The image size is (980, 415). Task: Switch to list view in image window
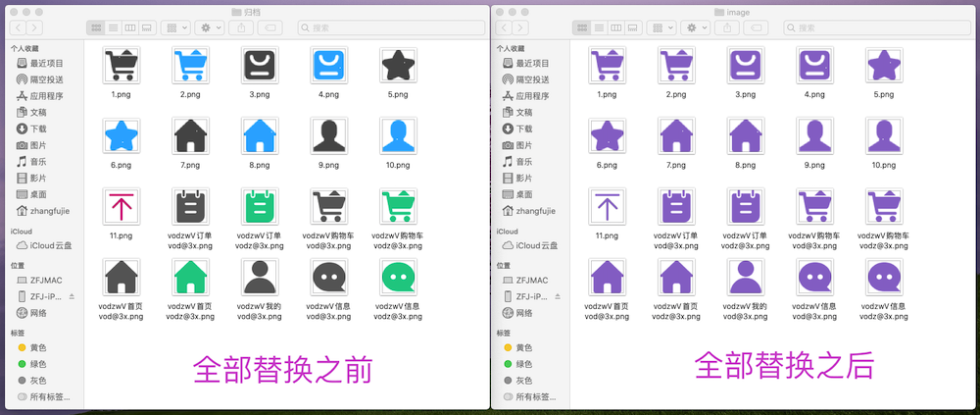(x=599, y=27)
